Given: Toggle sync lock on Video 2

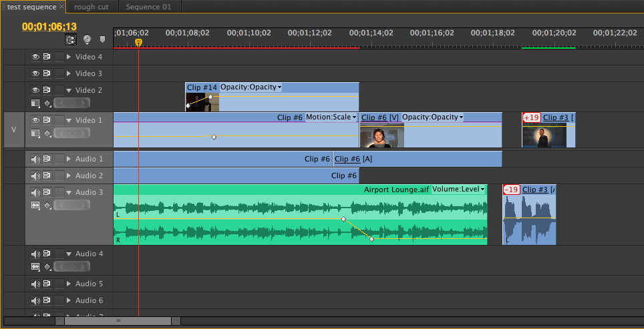Looking at the screenshot, I should click(46, 90).
